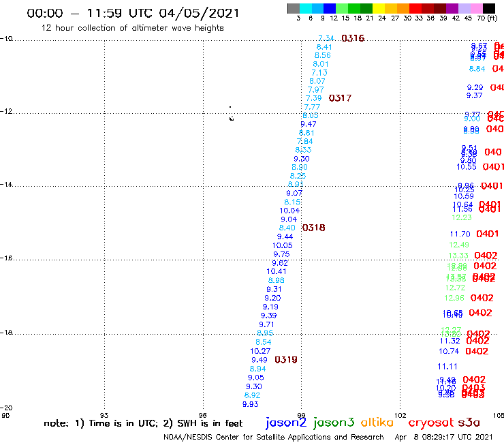Select wave height value "8.56"
The height and width of the screenshot is (443, 504).
coord(322,55)
